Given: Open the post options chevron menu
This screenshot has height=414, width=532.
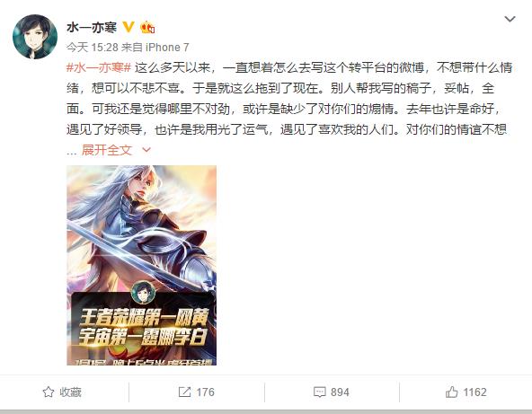Looking at the screenshot, I should coord(510,19).
